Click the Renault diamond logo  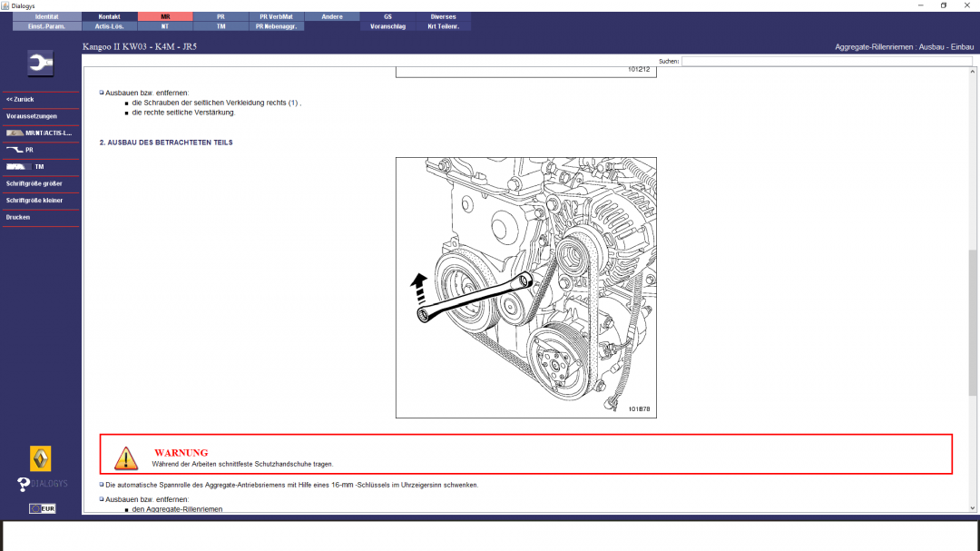point(41,458)
